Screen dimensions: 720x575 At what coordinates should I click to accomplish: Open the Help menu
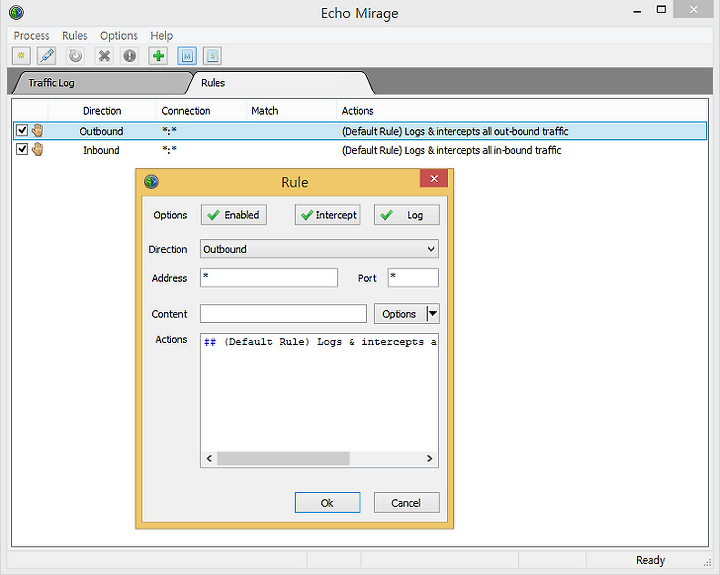click(x=162, y=35)
